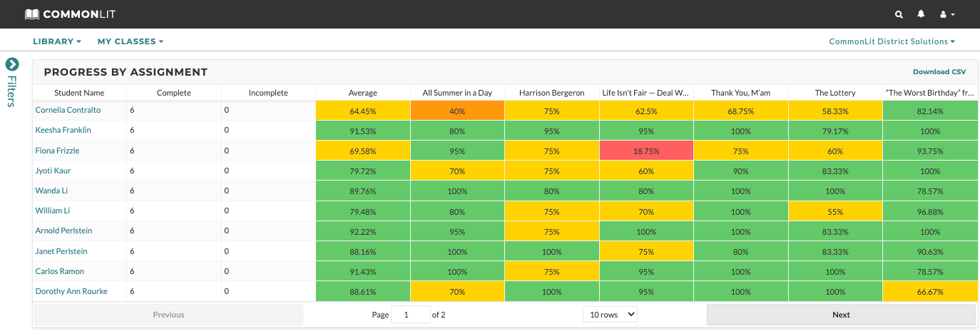Click the red 18.75% score cell

click(646, 151)
